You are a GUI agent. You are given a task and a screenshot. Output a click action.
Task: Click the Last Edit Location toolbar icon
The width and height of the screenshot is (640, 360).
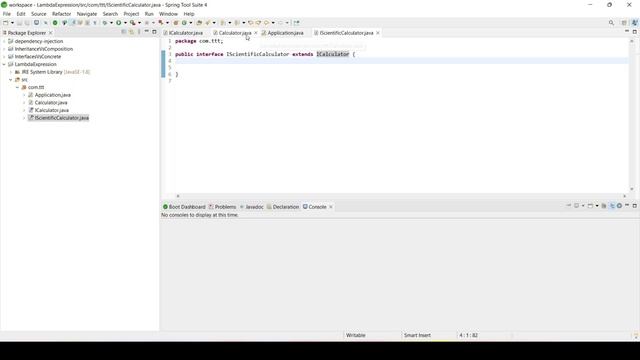[x=251, y=23]
